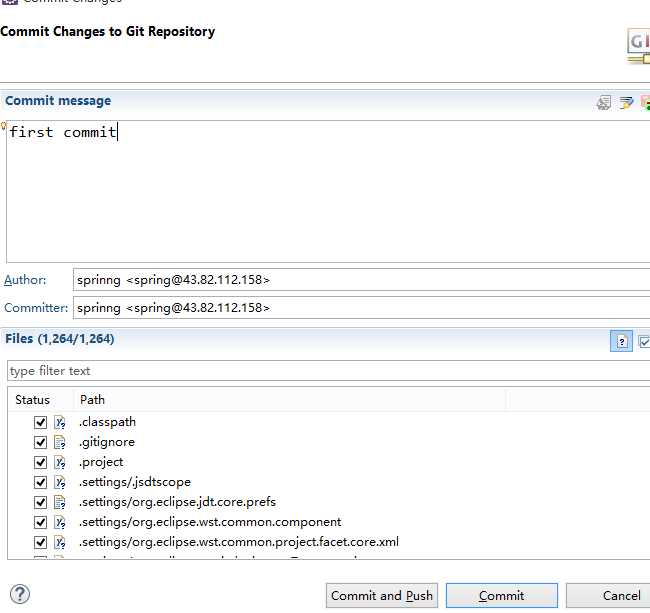650x613 pixels.
Task: Select the org.eclipse.wst.common.project.facet.core.xml file row
Action: pyautogui.click(x=239, y=542)
